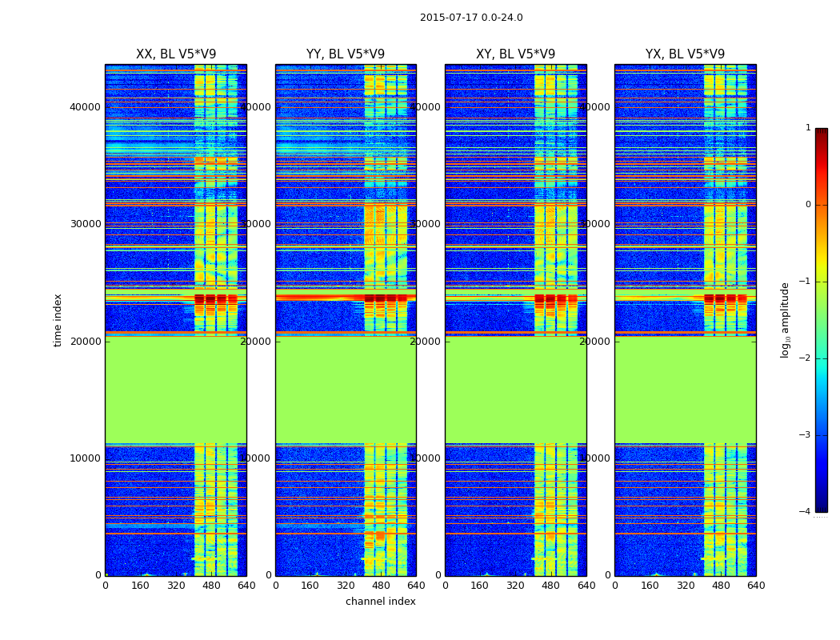The width and height of the screenshot is (840, 640).
Task: Click the time index y-axis label
Action: (58, 320)
